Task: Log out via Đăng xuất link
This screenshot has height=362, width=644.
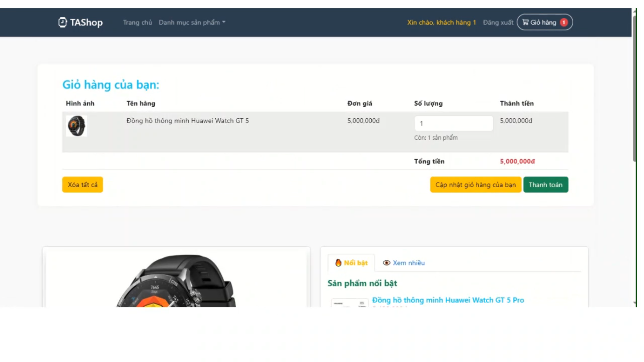Action: click(498, 22)
